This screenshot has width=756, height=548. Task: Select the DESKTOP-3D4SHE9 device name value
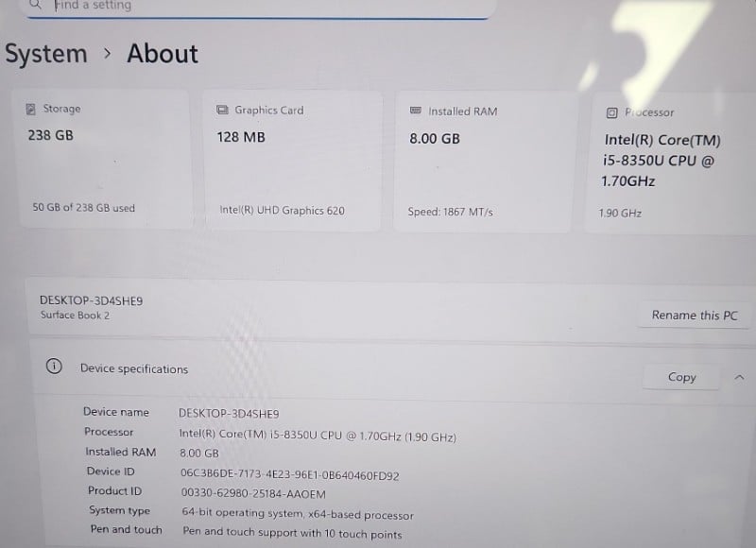click(229, 414)
